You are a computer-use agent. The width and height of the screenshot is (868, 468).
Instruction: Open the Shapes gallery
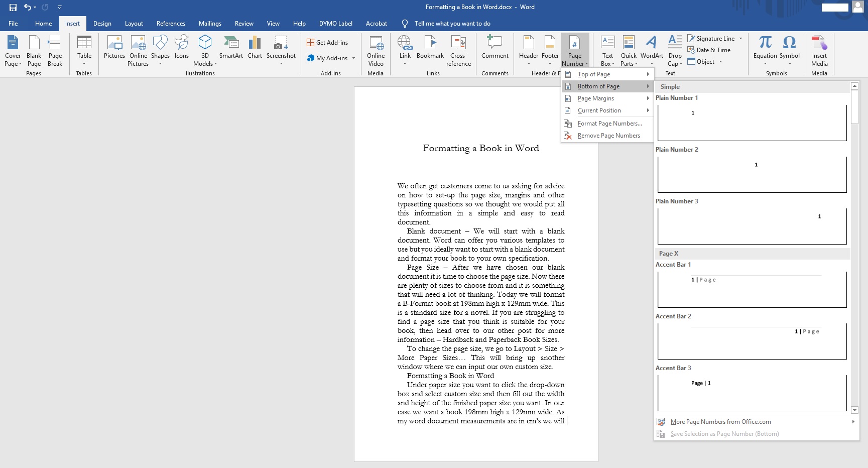point(160,50)
